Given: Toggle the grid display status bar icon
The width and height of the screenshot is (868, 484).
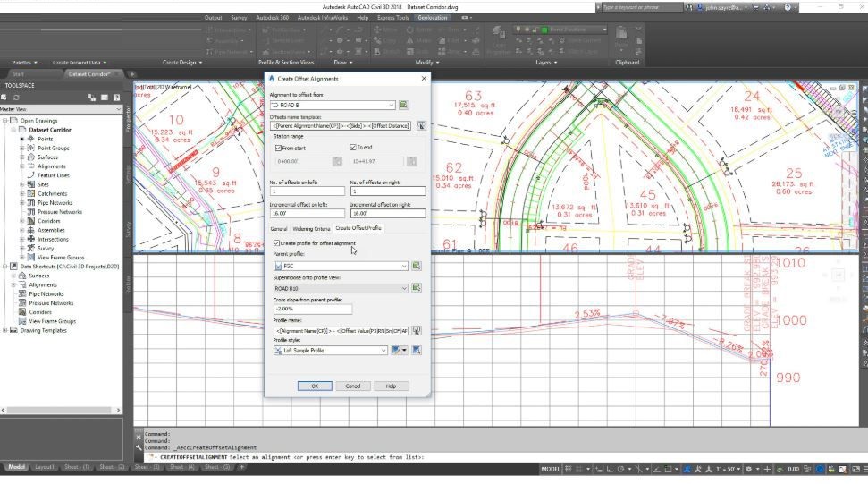Looking at the screenshot, I should pyautogui.click(x=568, y=469).
